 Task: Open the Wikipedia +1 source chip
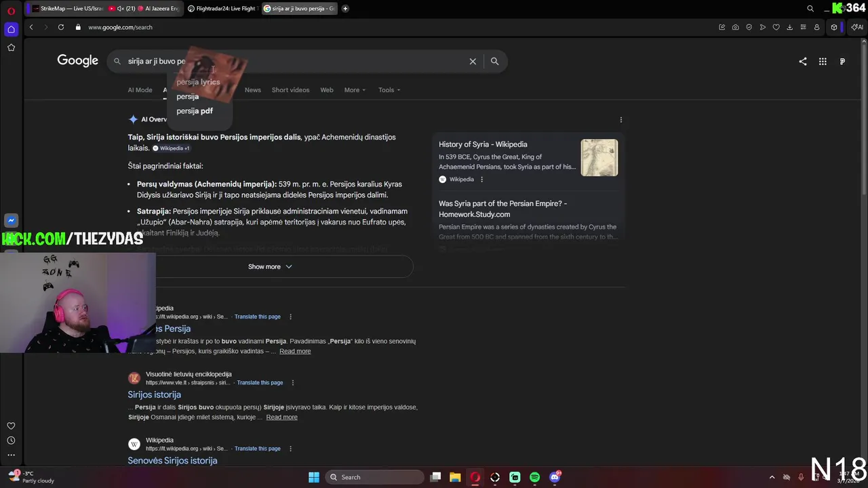tap(171, 148)
